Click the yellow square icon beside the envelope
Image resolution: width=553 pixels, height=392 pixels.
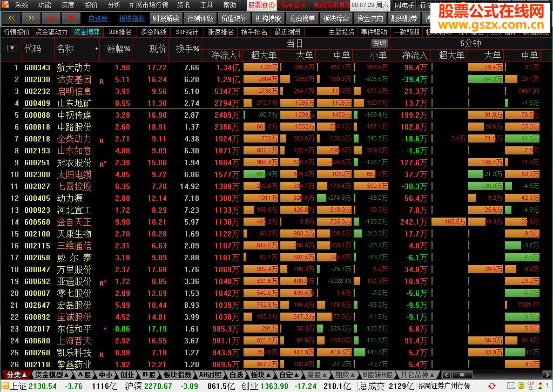[521, 386]
